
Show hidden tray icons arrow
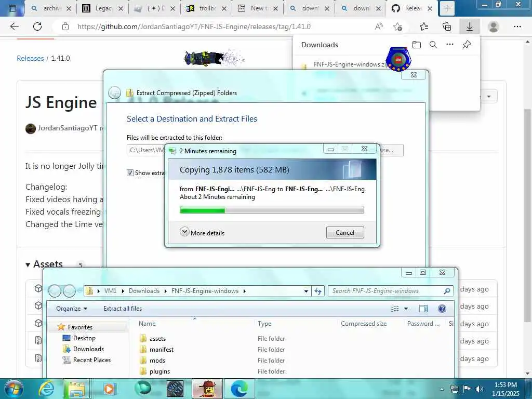coord(442,389)
